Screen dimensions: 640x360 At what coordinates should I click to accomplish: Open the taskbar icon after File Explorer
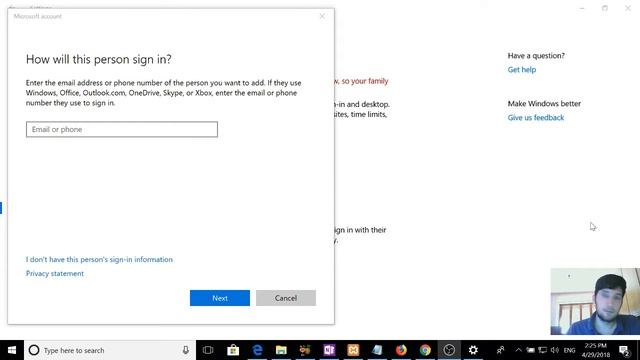[x=305, y=350]
